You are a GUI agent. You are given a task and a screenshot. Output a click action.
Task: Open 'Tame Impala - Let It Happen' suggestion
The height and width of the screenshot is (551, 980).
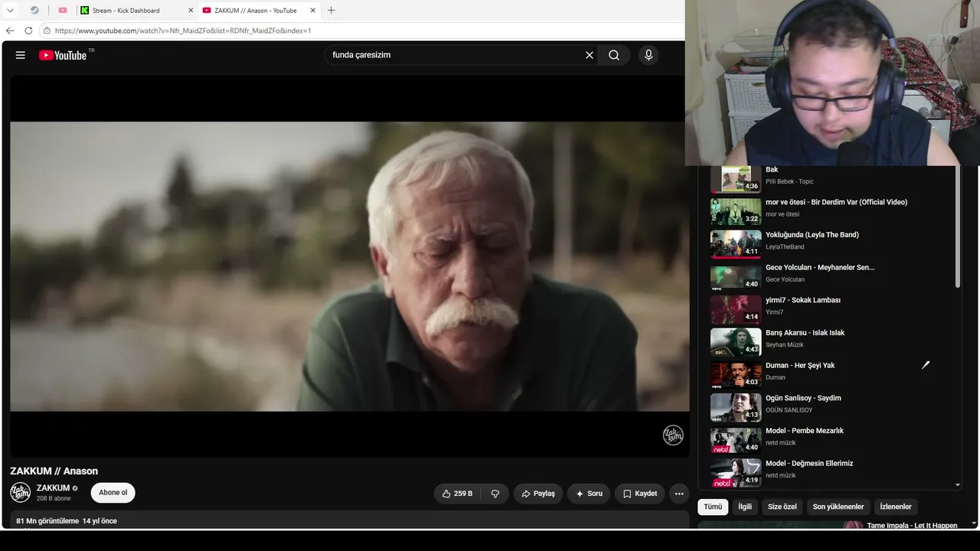tap(912, 526)
